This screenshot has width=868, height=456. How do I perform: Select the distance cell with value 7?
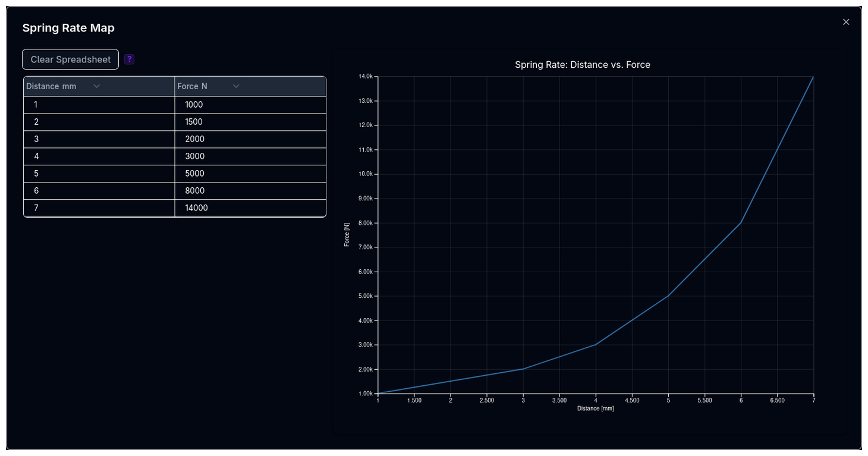pos(99,208)
